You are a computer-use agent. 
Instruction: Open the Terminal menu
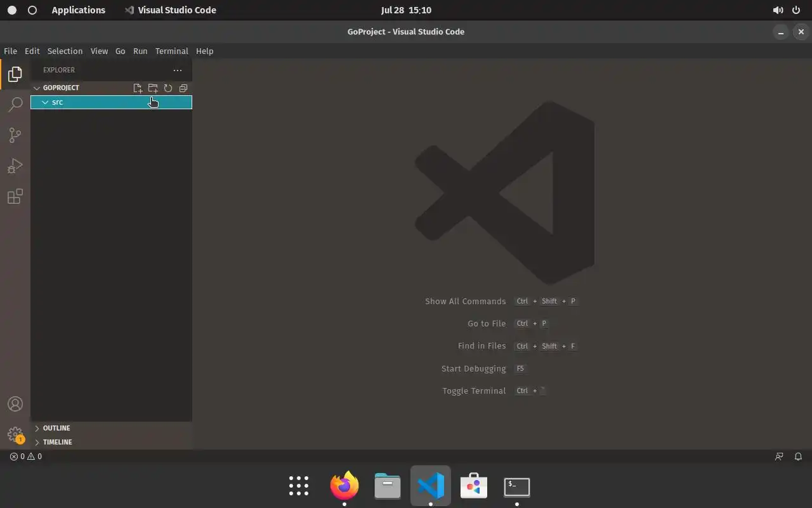(x=172, y=51)
